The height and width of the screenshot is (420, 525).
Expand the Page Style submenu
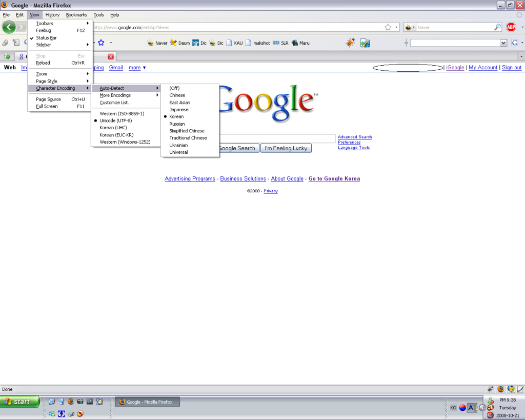click(60, 81)
